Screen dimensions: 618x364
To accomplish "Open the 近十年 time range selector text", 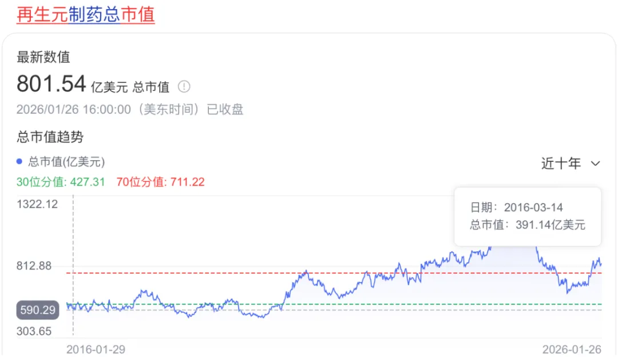I will [x=561, y=164].
